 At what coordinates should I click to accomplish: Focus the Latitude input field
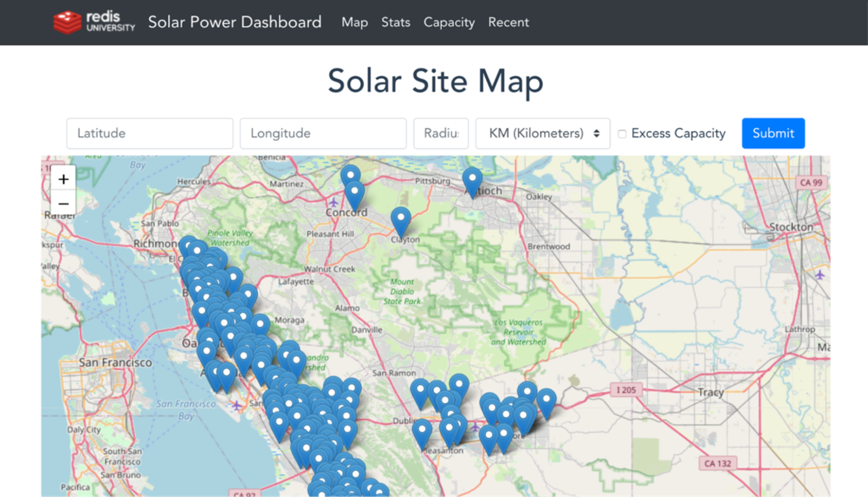[150, 133]
